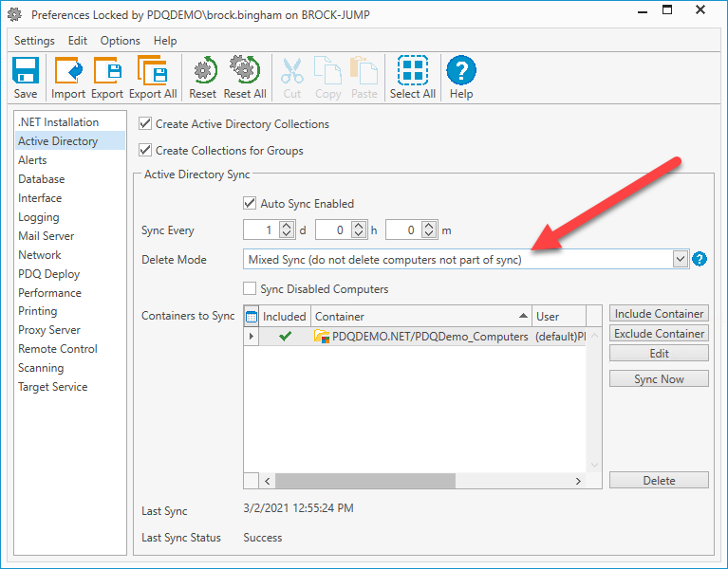Select PDQ Deploy preferences page

click(x=69, y=274)
